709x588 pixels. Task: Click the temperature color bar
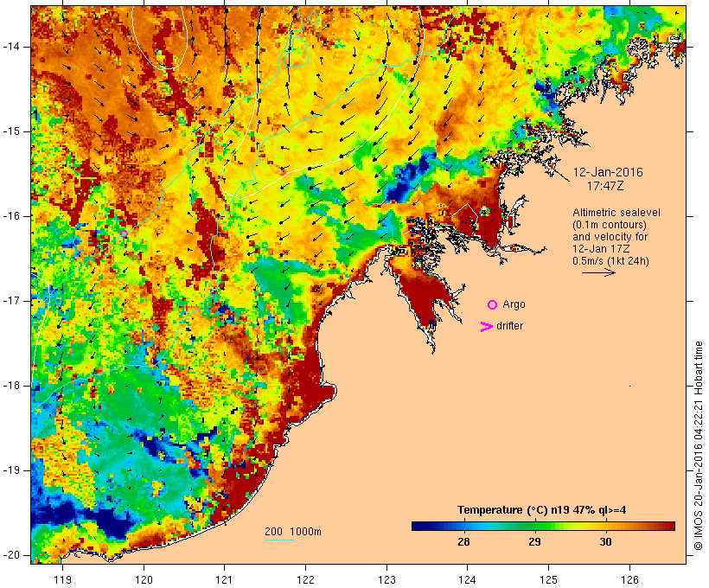(x=543, y=526)
